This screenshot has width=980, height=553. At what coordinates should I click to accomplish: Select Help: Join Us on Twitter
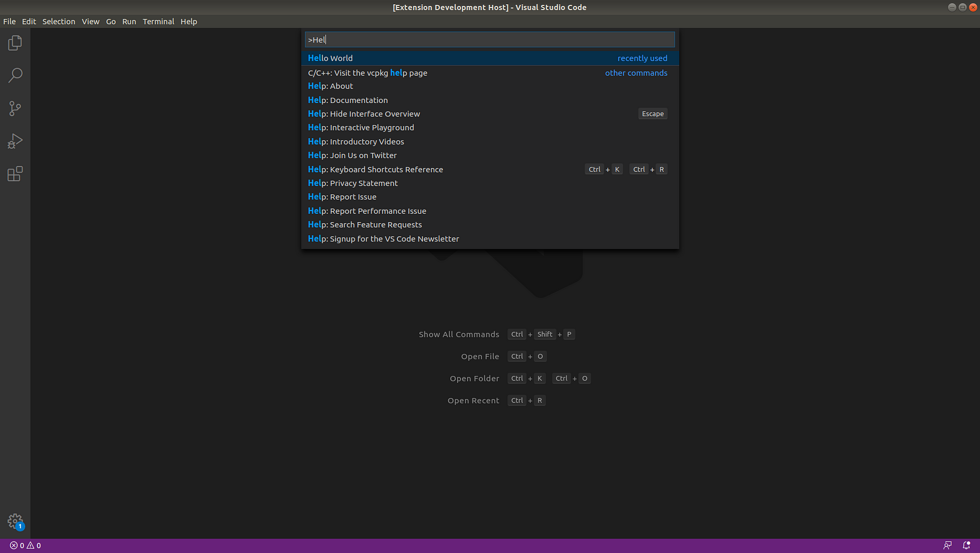point(490,155)
